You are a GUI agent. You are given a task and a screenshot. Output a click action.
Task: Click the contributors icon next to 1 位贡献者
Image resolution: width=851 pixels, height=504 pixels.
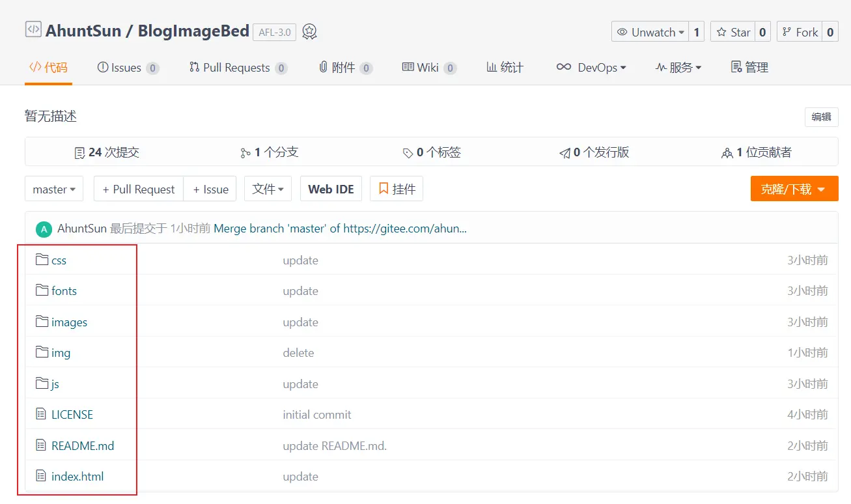[x=727, y=153]
